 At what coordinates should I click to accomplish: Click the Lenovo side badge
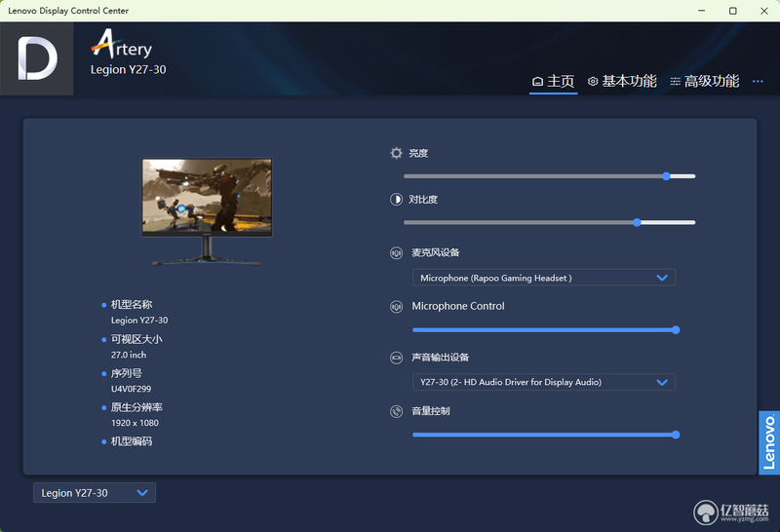pos(769,442)
